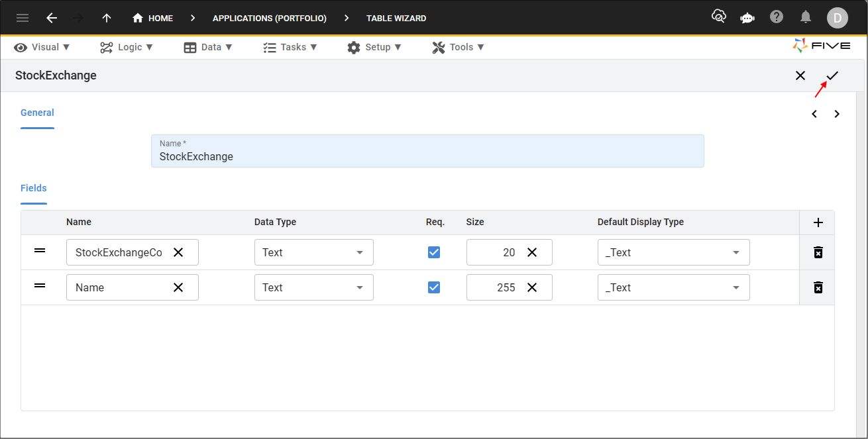Go forward with the right arrow
This screenshot has width=868, height=439.
tap(79, 18)
